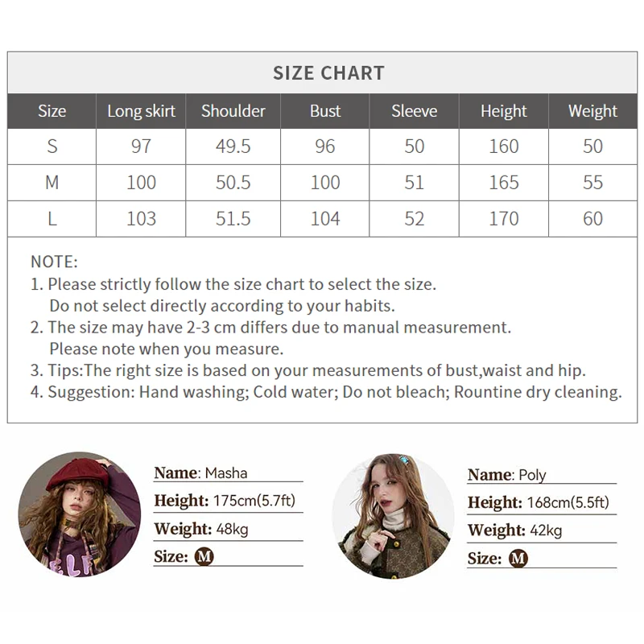Select the Weight column header
Viewport: 644px width, 644px height.
pos(592,111)
